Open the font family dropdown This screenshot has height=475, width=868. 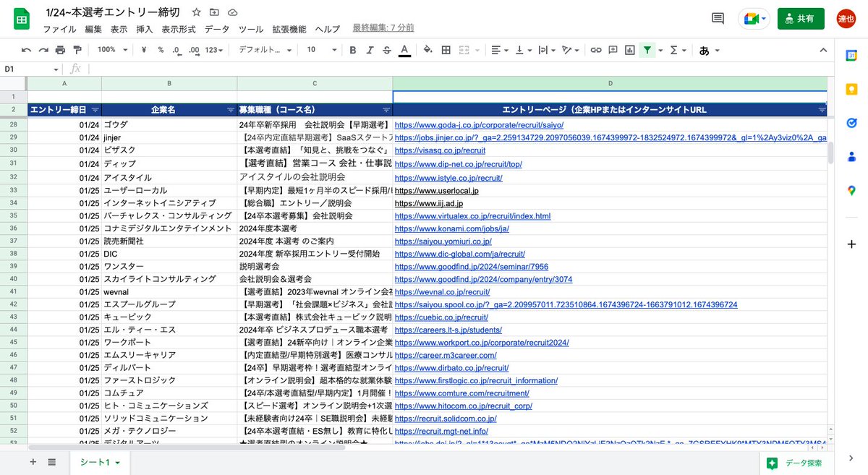click(x=265, y=50)
